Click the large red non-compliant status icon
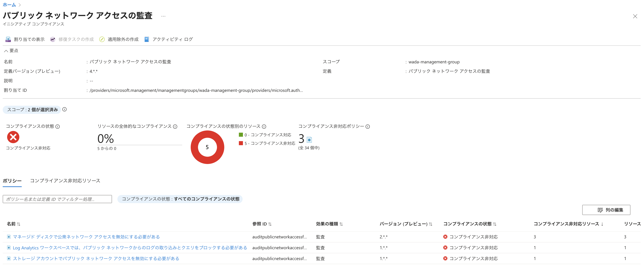 click(13, 137)
